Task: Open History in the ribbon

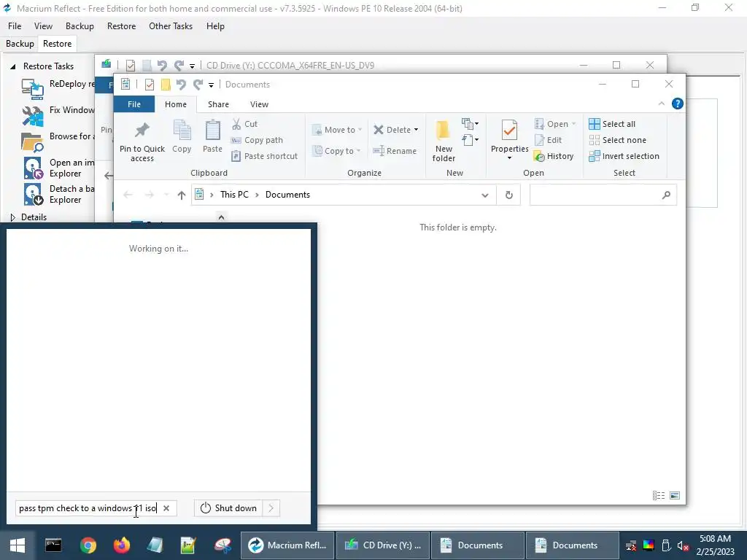Action: 554,156
